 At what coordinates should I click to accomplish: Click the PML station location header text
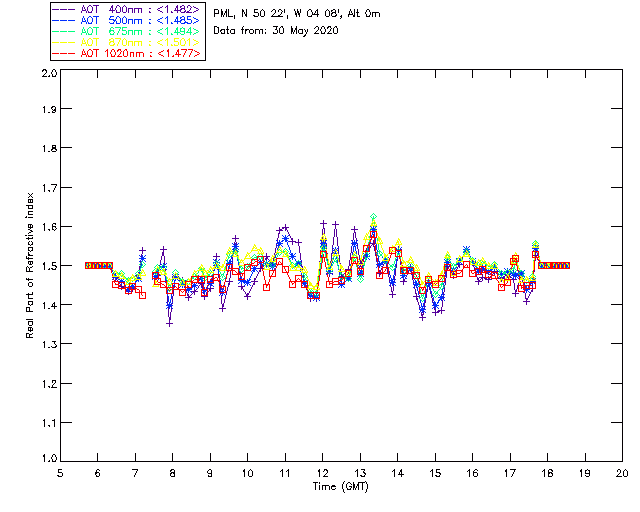click(x=297, y=14)
